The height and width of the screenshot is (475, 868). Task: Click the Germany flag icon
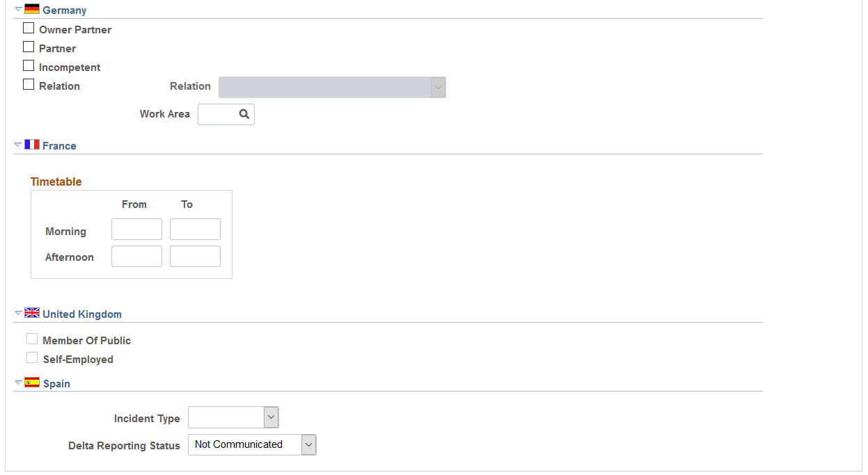point(32,9)
